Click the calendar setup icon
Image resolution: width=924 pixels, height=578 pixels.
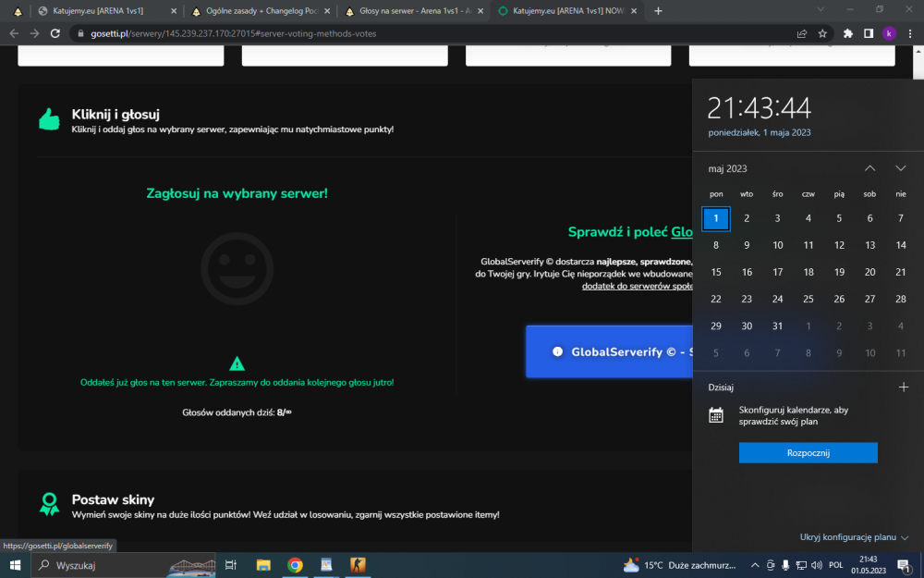pos(716,415)
